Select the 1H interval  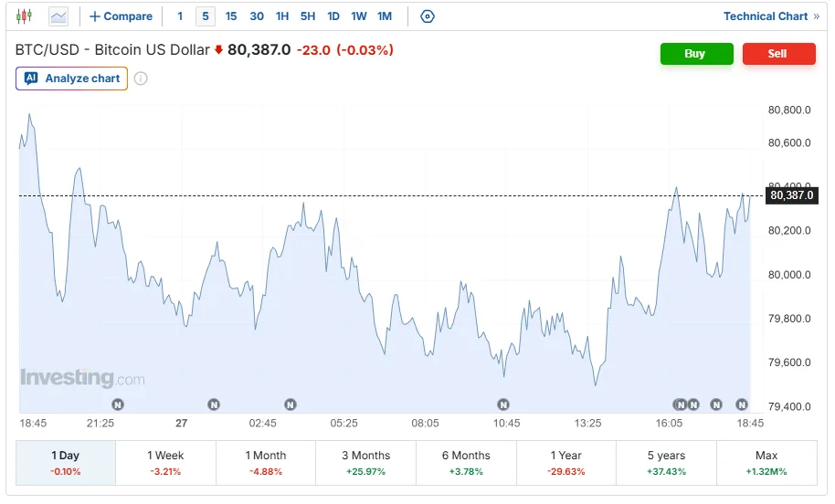pos(282,16)
